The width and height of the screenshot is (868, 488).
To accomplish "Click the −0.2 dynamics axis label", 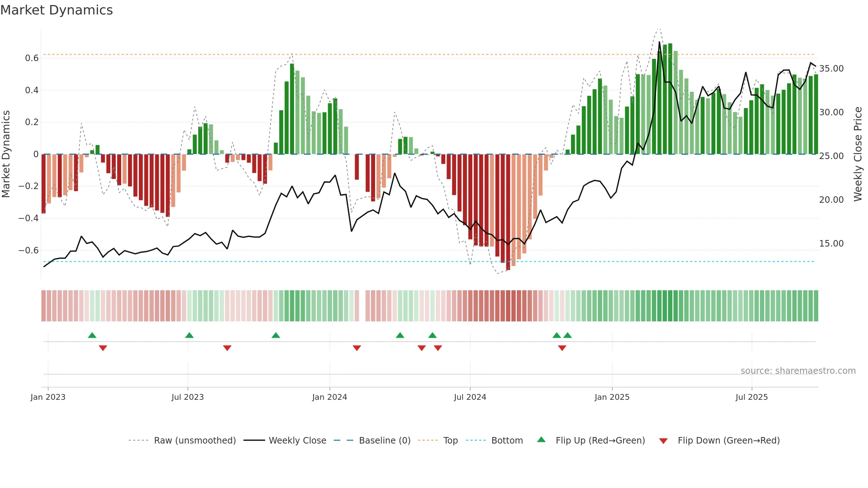I will pyautogui.click(x=29, y=186).
